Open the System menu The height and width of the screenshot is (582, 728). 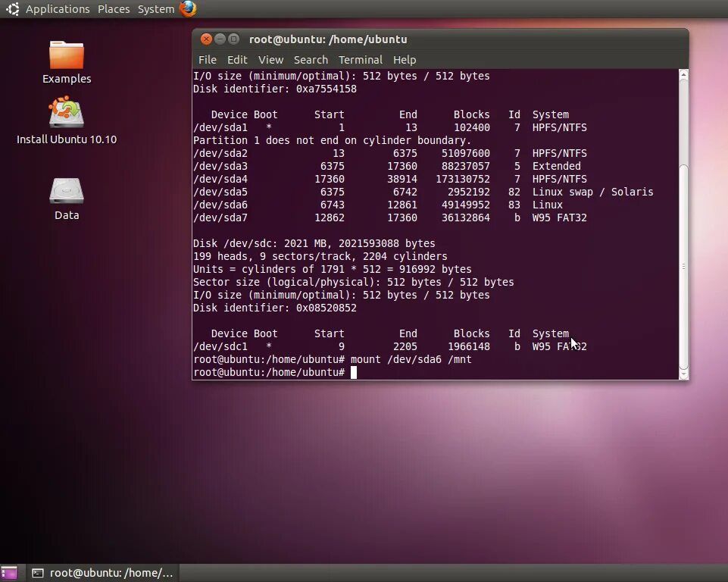156,9
